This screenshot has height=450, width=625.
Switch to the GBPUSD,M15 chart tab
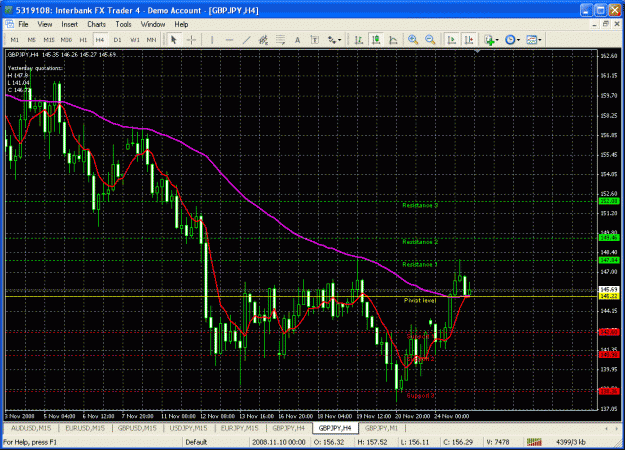point(137,428)
